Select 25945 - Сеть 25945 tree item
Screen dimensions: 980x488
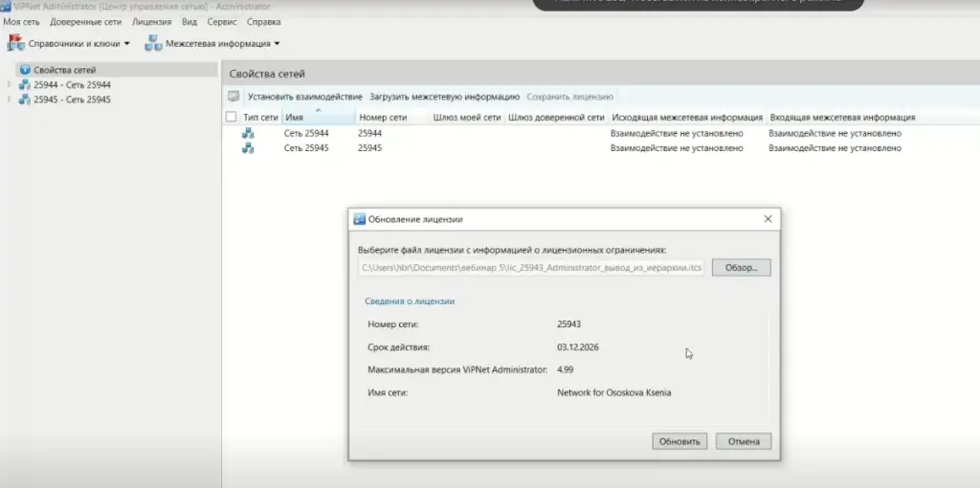coord(73,100)
